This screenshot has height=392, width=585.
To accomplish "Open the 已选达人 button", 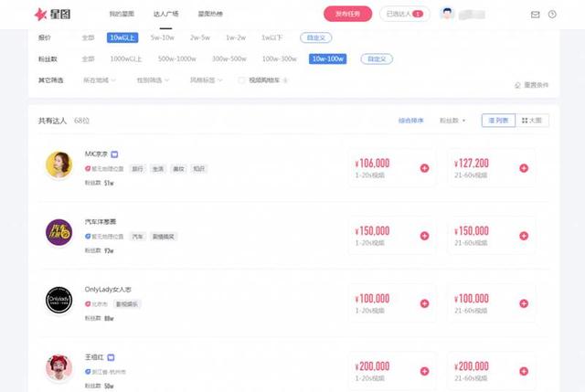I will pos(405,14).
